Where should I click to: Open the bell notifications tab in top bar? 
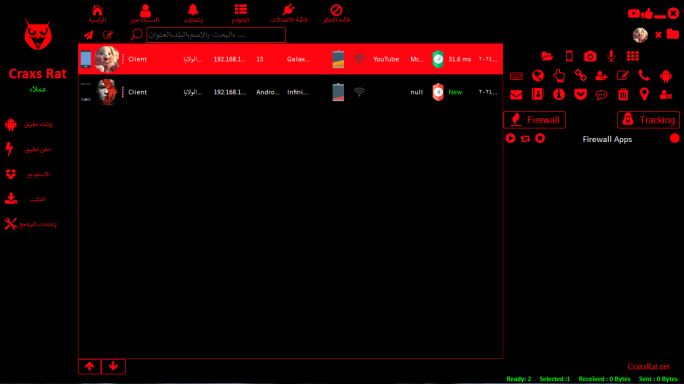tap(193, 14)
